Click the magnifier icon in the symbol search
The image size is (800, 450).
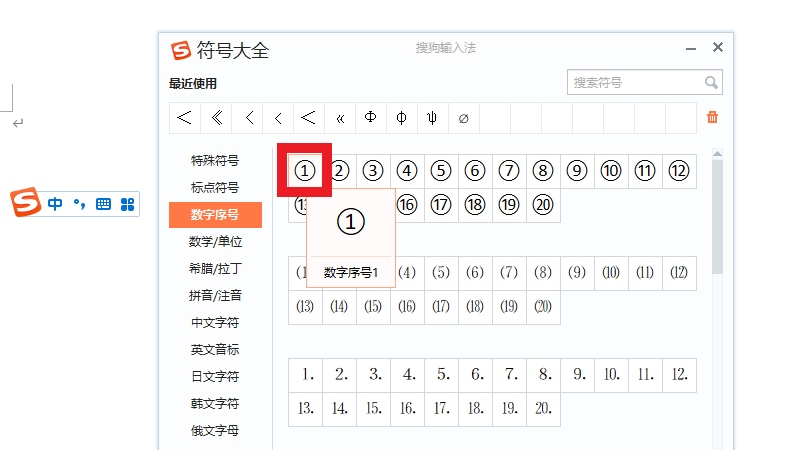click(x=711, y=83)
